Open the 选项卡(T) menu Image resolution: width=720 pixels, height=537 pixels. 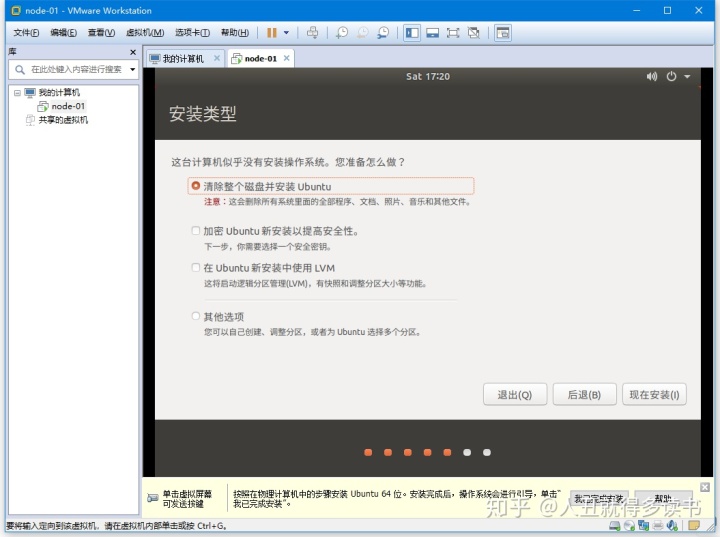coord(192,33)
